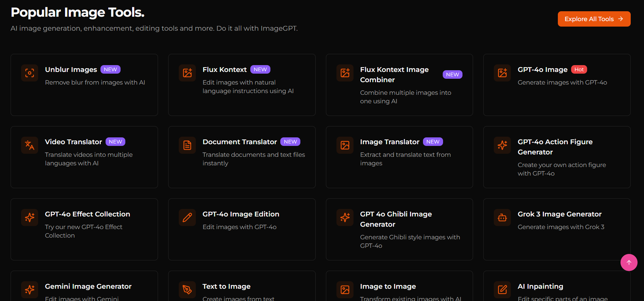The height and width of the screenshot is (301, 644).
Task: Open GPT-4o Action Figure Generator title
Action: click(555, 147)
